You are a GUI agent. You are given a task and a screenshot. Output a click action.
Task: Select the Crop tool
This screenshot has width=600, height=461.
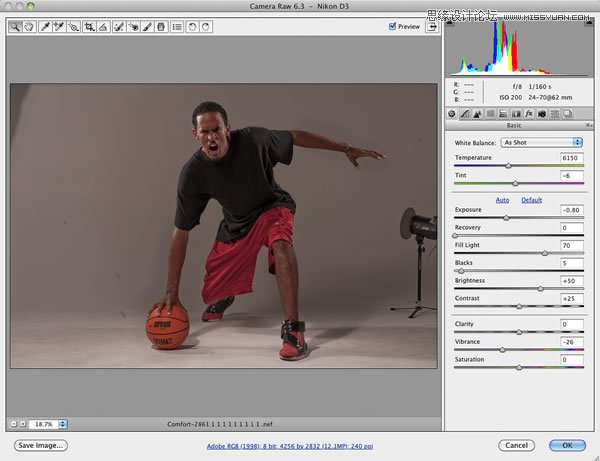pyautogui.click(x=89, y=27)
